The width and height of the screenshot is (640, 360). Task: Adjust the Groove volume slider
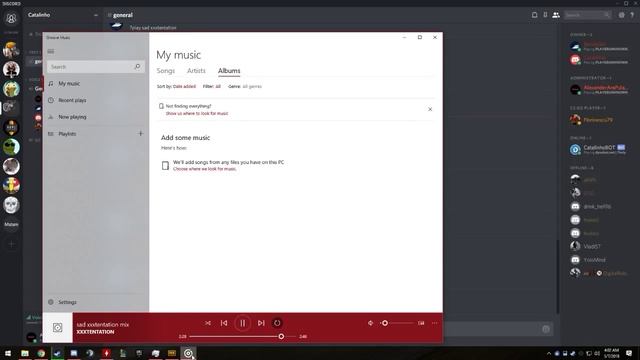397,323
